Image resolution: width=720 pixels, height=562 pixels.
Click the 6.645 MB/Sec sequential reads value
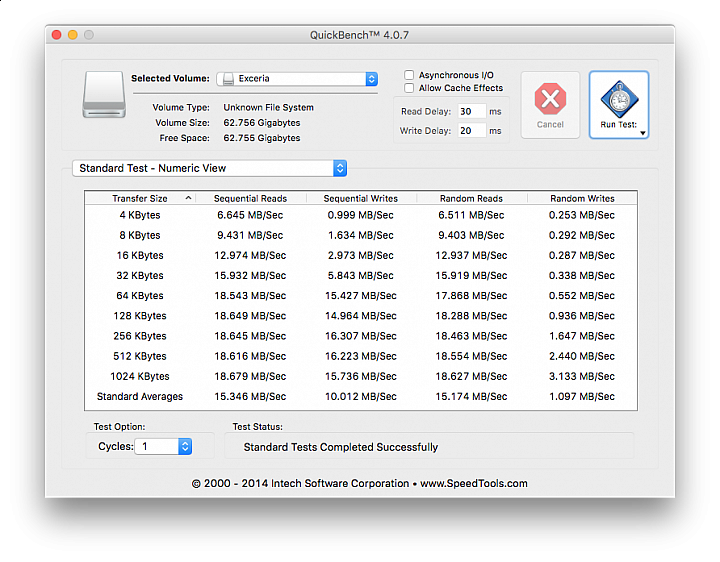[250, 215]
